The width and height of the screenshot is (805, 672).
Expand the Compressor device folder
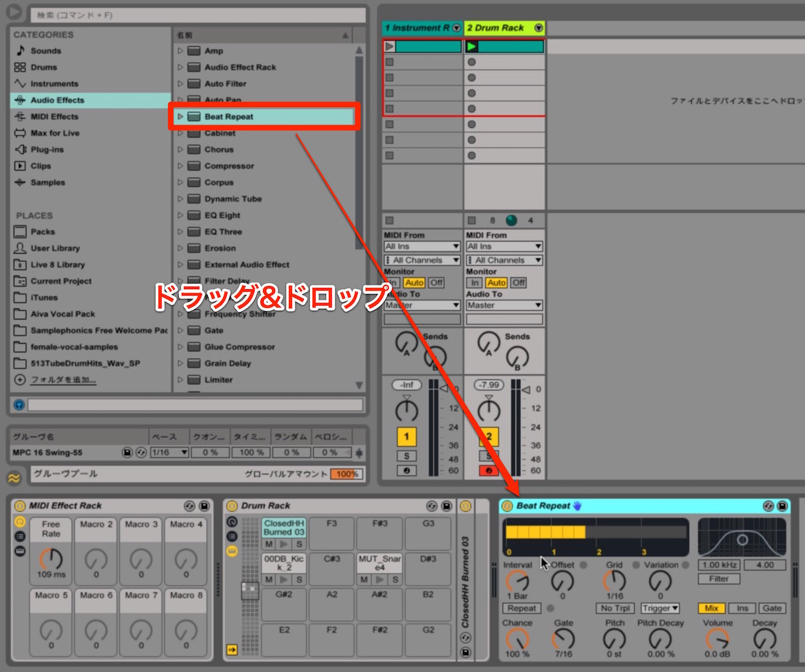click(181, 166)
